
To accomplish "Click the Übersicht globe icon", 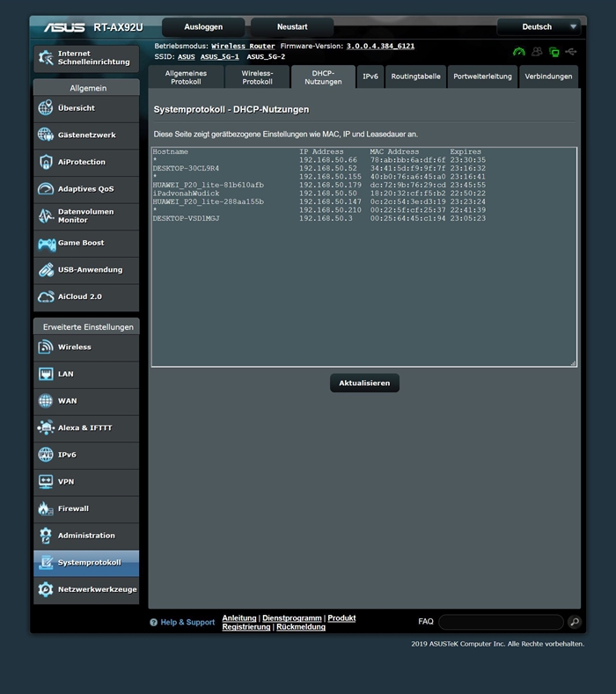I will click(x=46, y=107).
